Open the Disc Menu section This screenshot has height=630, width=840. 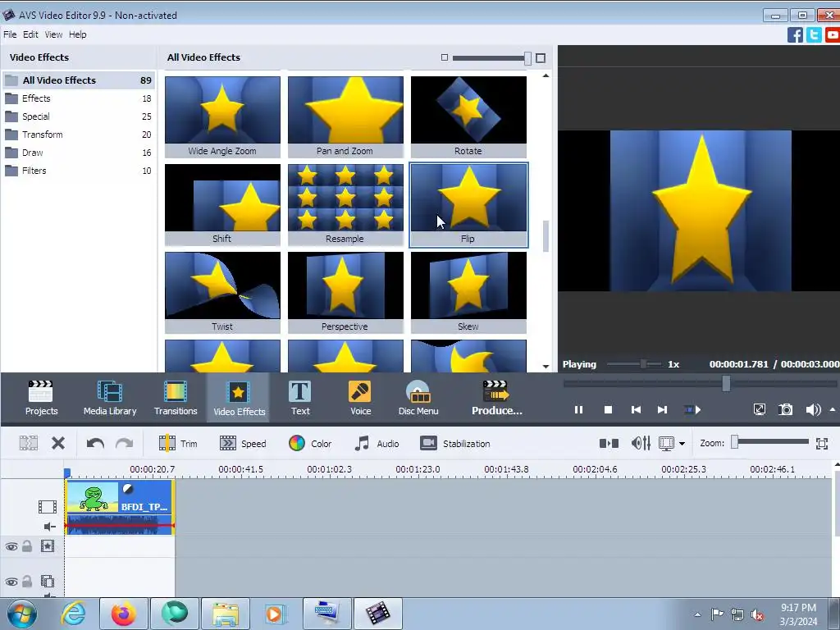point(418,398)
